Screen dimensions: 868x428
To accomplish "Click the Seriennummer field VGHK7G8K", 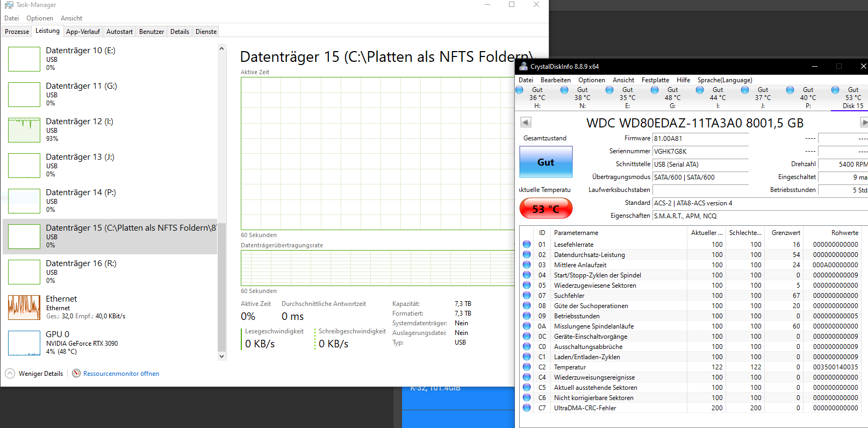I will pos(700,152).
